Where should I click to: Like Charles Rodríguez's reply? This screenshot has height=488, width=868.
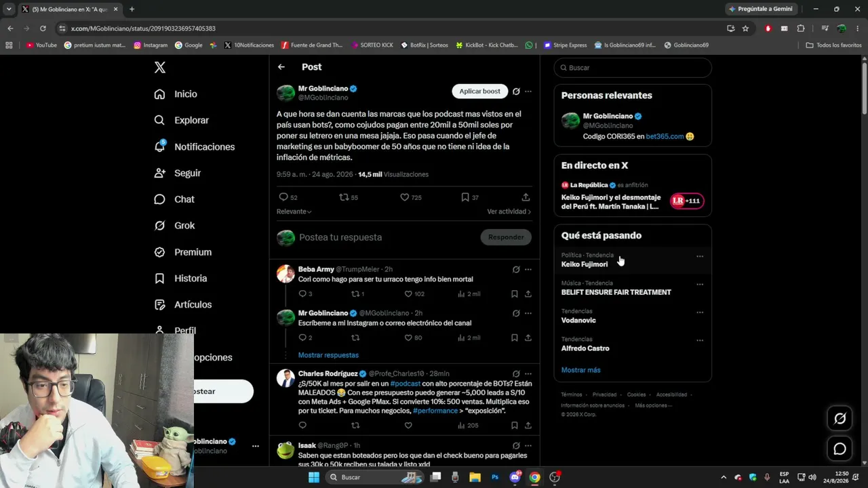click(408, 426)
